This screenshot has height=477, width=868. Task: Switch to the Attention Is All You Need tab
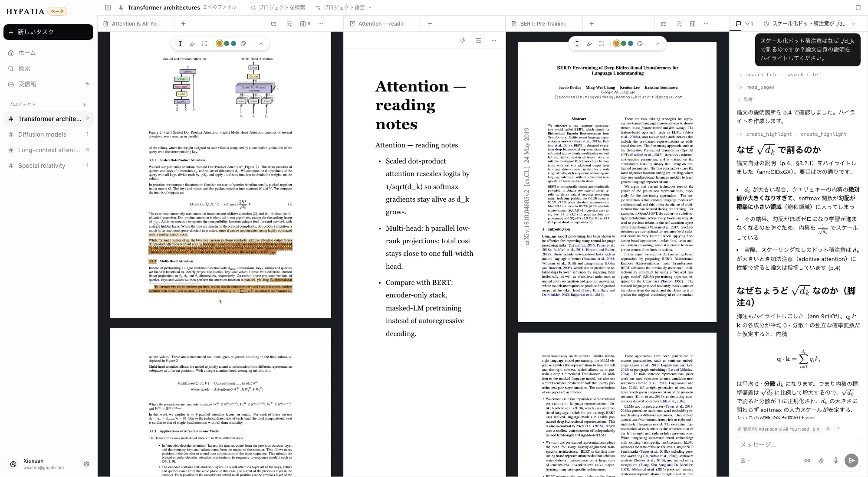click(136, 24)
